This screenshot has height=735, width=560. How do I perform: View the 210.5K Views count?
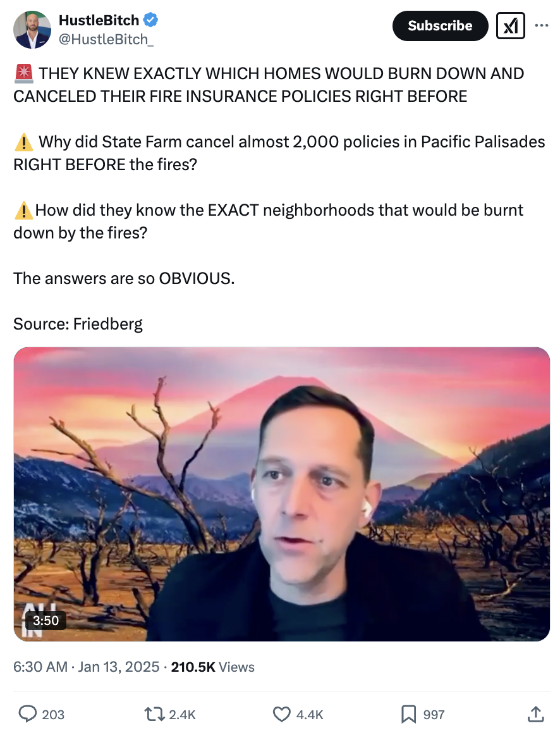point(212,667)
